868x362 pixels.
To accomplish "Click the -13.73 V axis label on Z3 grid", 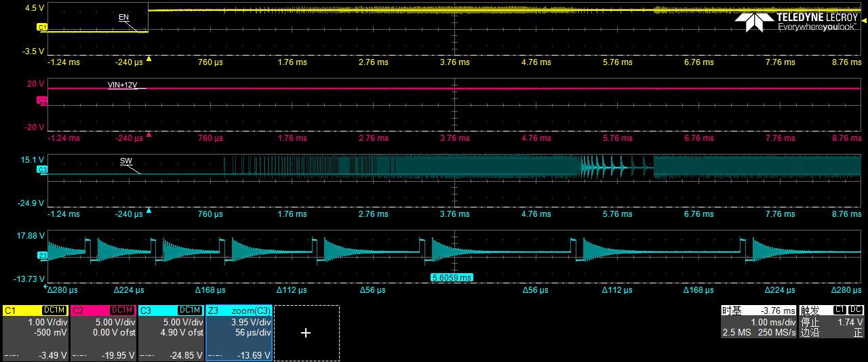I will [x=29, y=279].
